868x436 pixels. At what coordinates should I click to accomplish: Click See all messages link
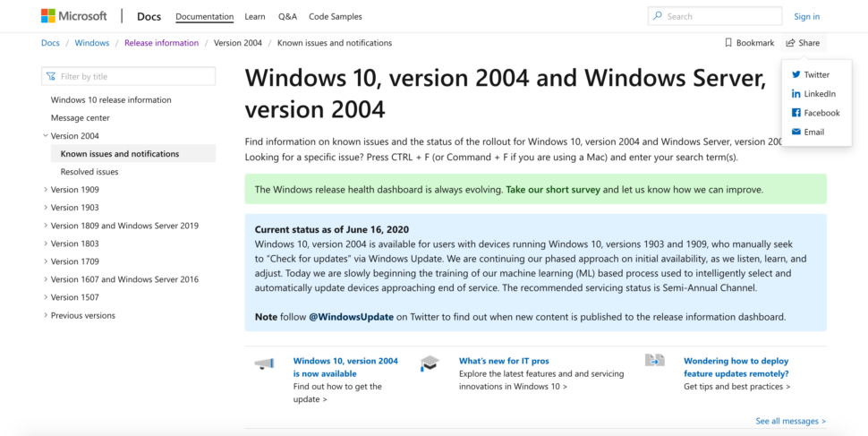[791, 421]
